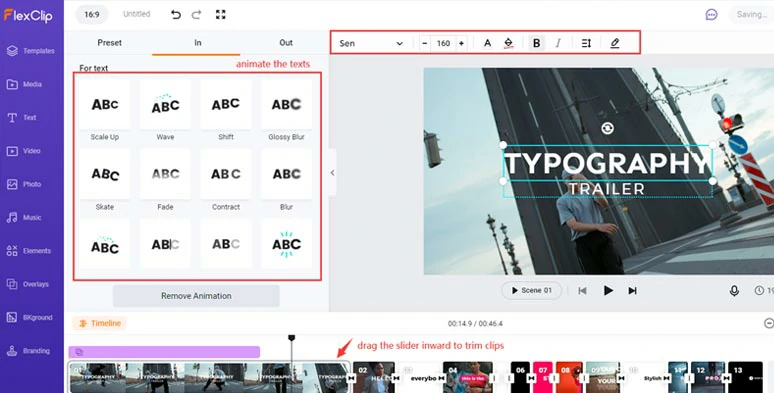Image resolution: width=774 pixels, height=393 pixels.
Task: Increase font size with plus button
Action: pos(461,43)
